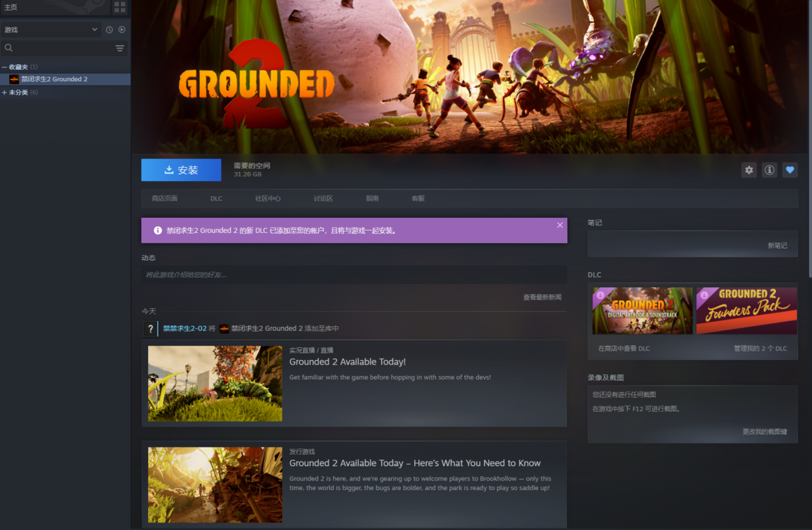Toggle the blue heart favorite button

click(x=789, y=170)
